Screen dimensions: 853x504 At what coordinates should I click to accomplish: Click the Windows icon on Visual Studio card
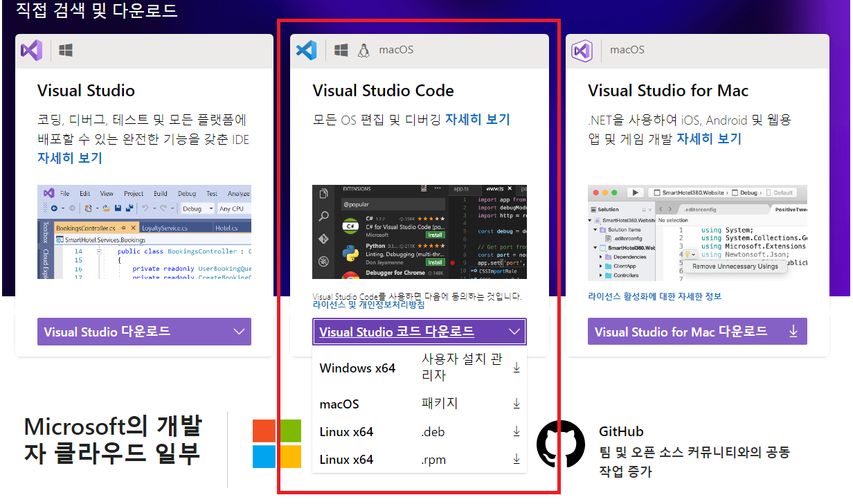point(66,50)
